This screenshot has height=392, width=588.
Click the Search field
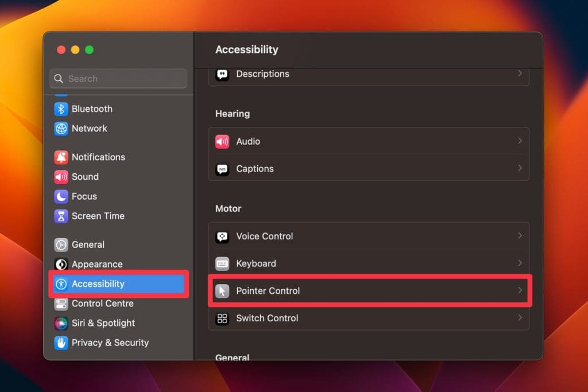123,79
